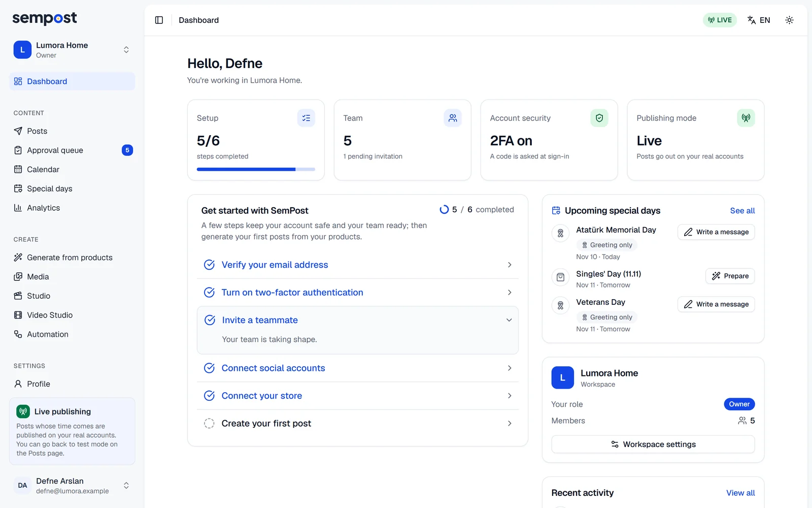The width and height of the screenshot is (812, 508).
Task: Click the 5/6 completed progress ring
Action: [x=444, y=209]
